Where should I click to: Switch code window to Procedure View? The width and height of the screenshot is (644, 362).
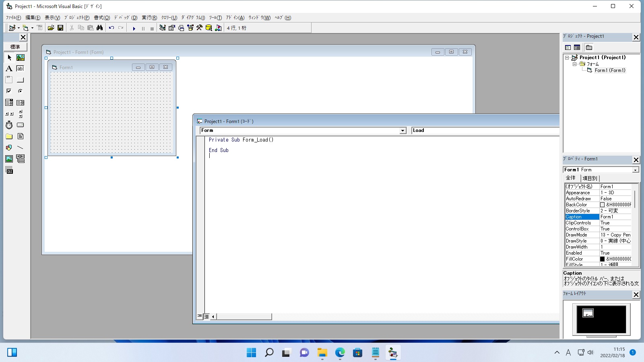200,316
